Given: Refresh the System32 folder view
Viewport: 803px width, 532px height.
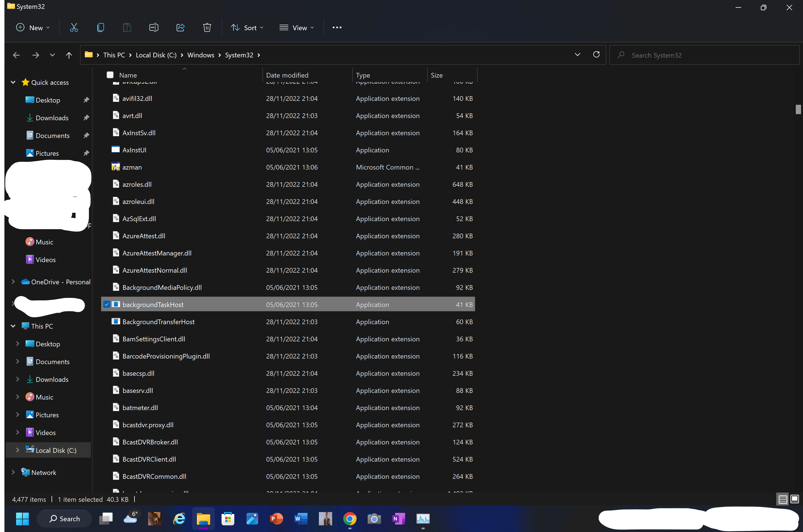Looking at the screenshot, I should coord(596,55).
